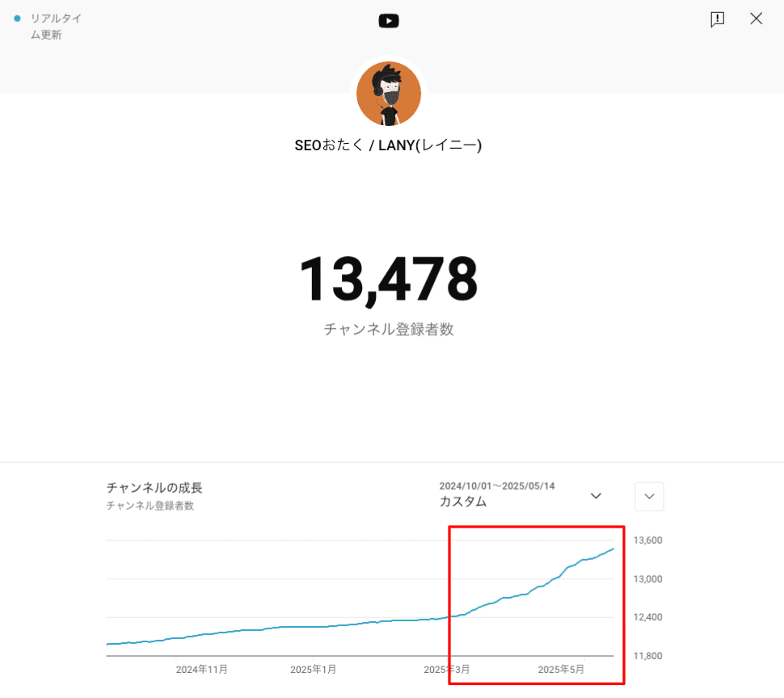Close the realtime subscriber view
Image resolution: width=784 pixels, height=698 pixels.
point(756,19)
